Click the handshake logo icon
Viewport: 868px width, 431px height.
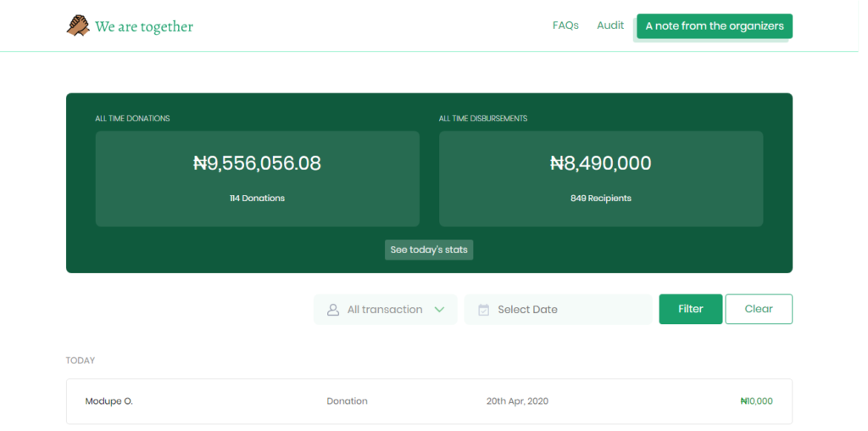(78, 26)
